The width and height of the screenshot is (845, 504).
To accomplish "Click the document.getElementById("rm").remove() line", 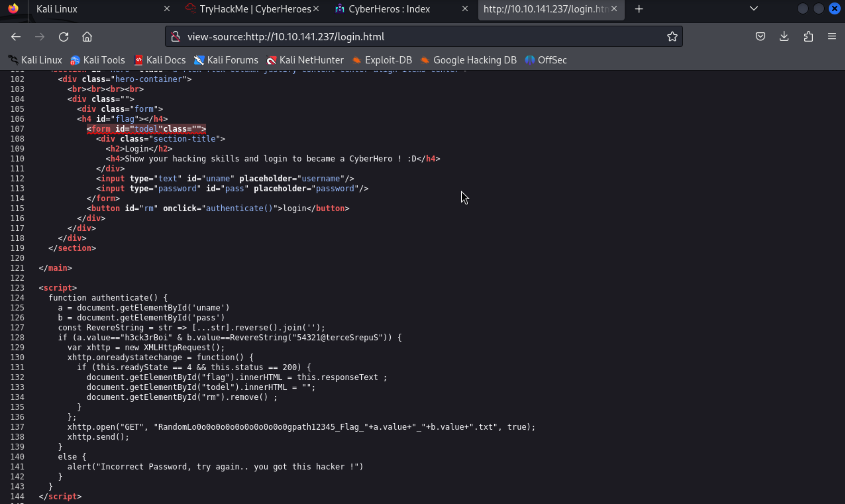I will point(182,397).
